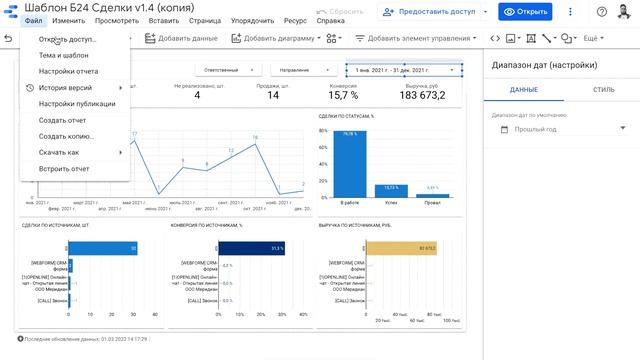Click the Looker Studio logo icon

coord(11,11)
